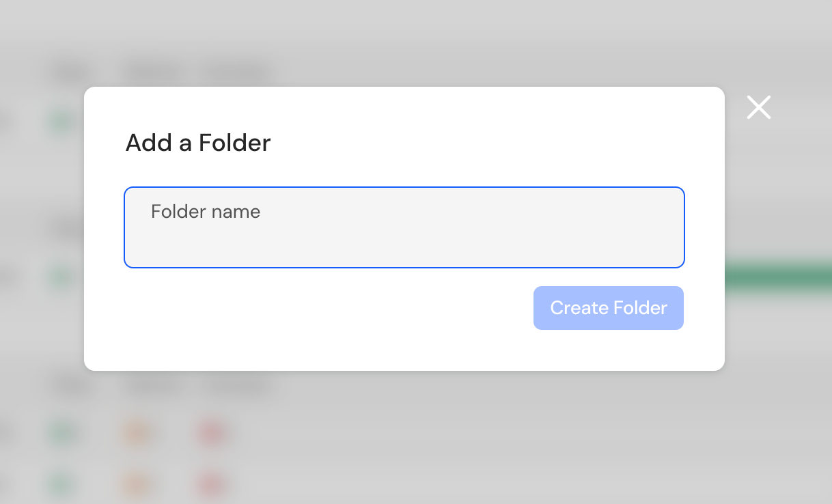
Task: Click the blurred green bar behind the dialog
Action: coord(778,277)
